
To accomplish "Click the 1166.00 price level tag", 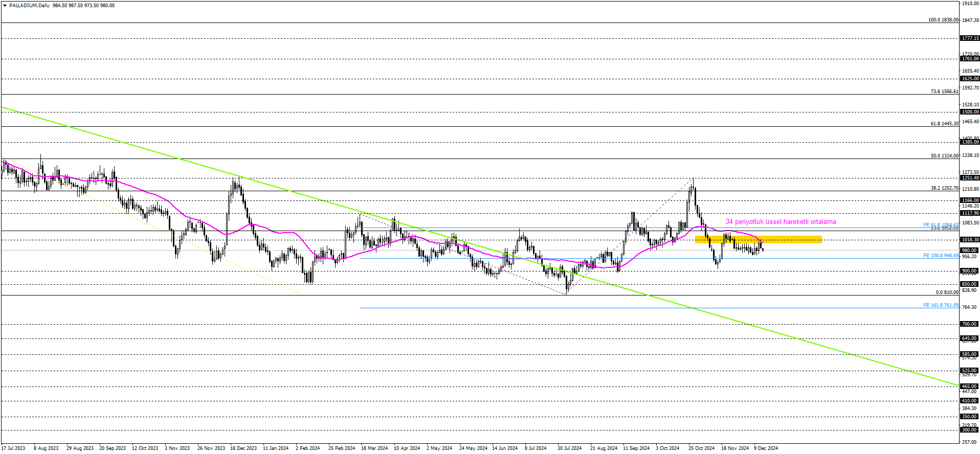I will [x=970, y=200].
